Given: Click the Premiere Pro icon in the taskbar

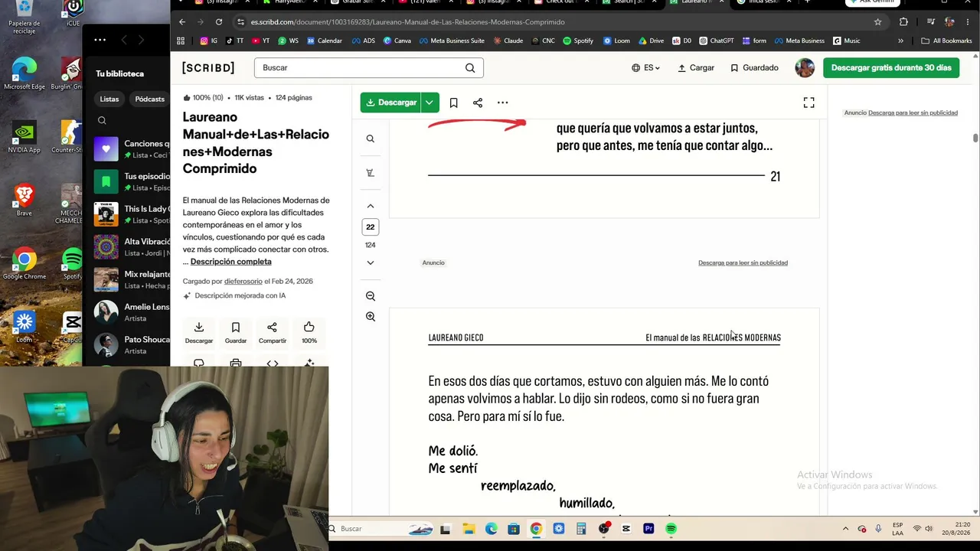Looking at the screenshot, I should [648, 529].
